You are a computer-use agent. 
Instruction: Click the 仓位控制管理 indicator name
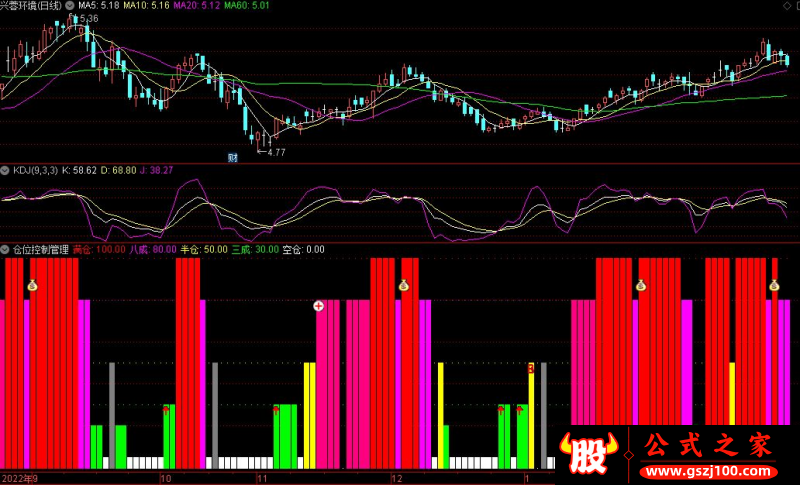click(41, 249)
